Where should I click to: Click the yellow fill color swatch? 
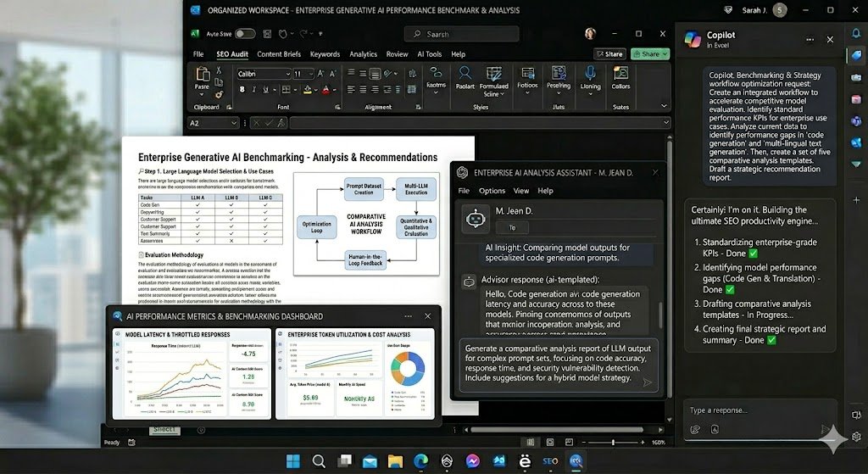[307, 89]
